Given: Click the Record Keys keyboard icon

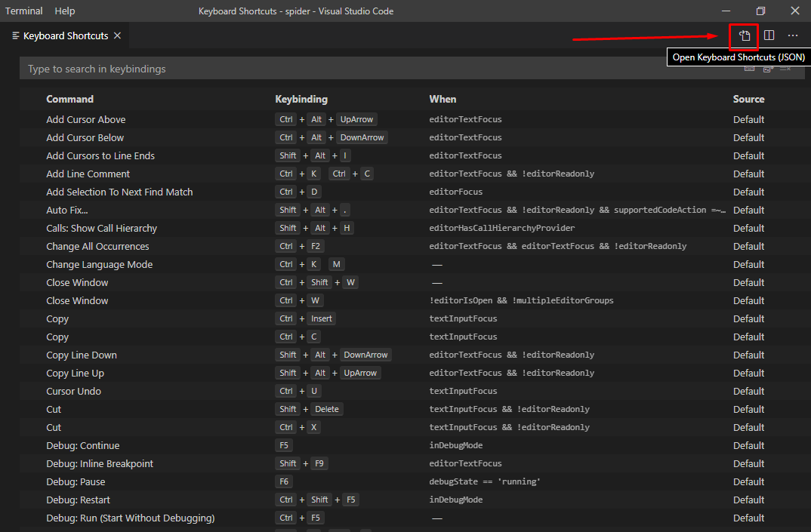Looking at the screenshot, I should pyautogui.click(x=749, y=68).
